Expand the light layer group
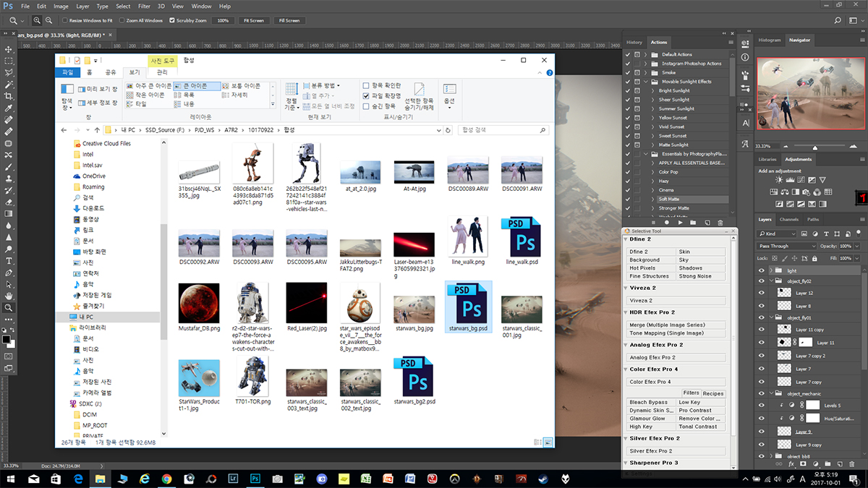The height and width of the screenshot is (488, 868). (771, 270)
